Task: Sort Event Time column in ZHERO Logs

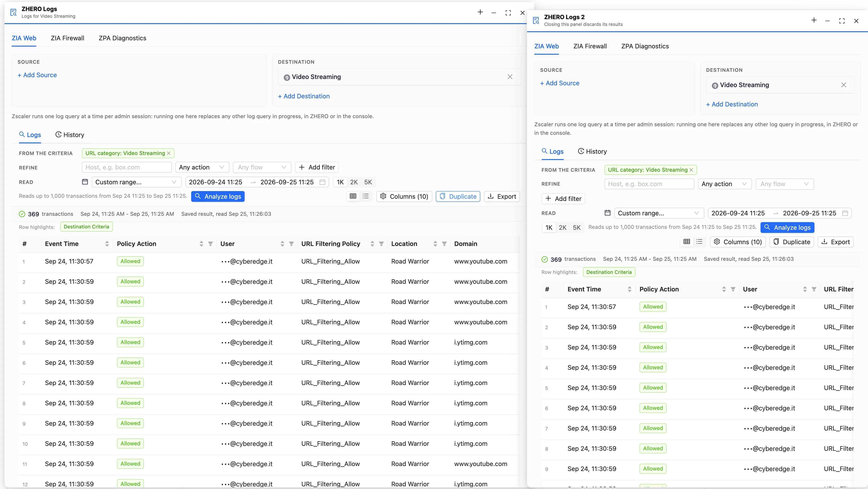Action: pyautogui.click(x=107, y=244)
